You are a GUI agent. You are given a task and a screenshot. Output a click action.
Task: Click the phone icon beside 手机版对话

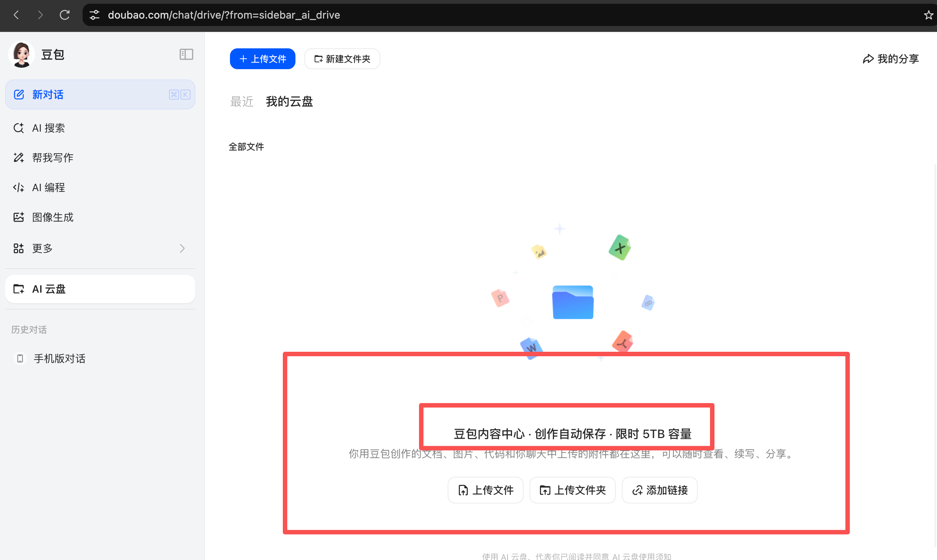click(20, 358)
